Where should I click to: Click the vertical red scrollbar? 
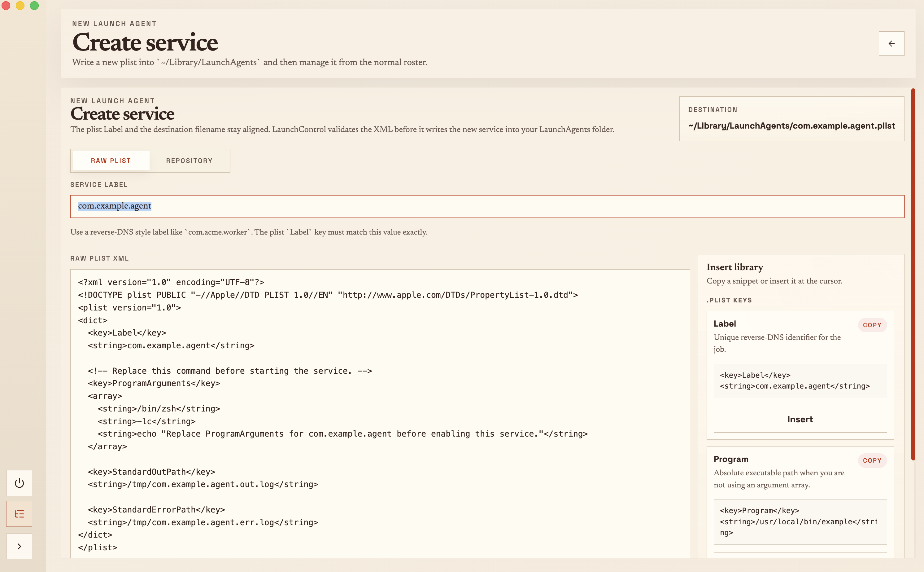pos(913,274)
